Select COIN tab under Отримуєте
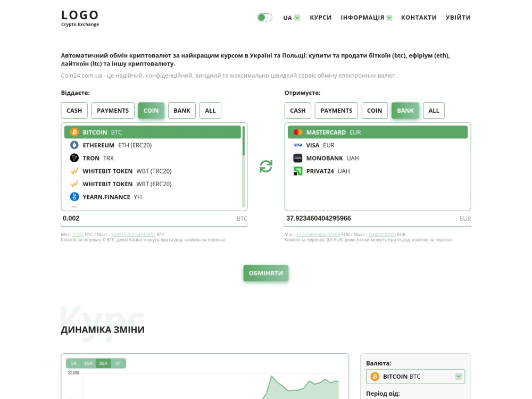Image resolution: width=532 pixels, height=399 pixels. [x=375, y=111]
